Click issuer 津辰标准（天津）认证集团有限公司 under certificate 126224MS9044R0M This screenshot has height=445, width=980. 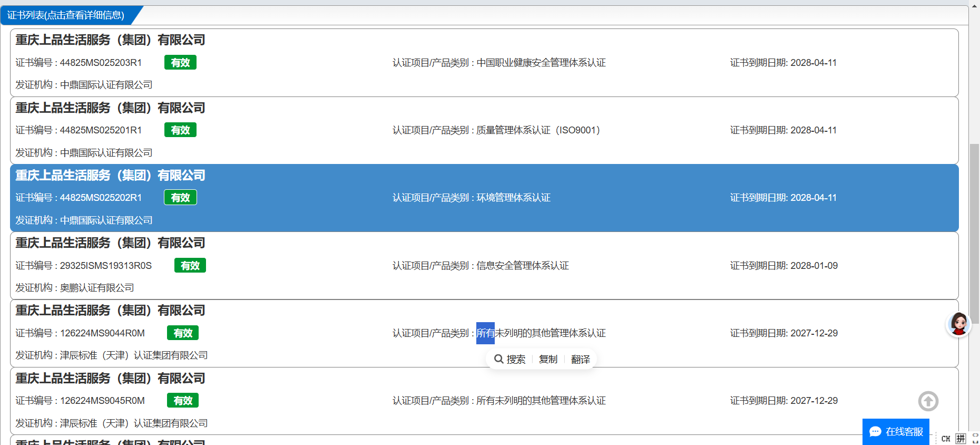(x=134, y=355)
